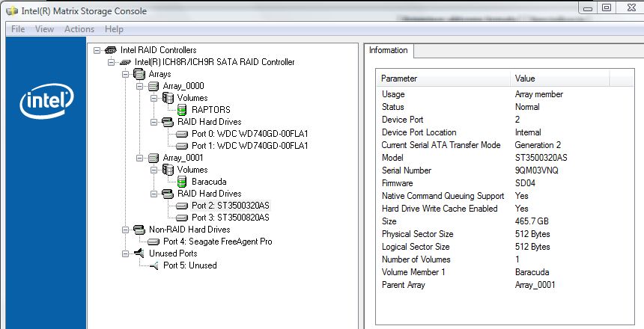Click the Port 1 drive icon
Screen dimensions: 644x329
[182, 146]
